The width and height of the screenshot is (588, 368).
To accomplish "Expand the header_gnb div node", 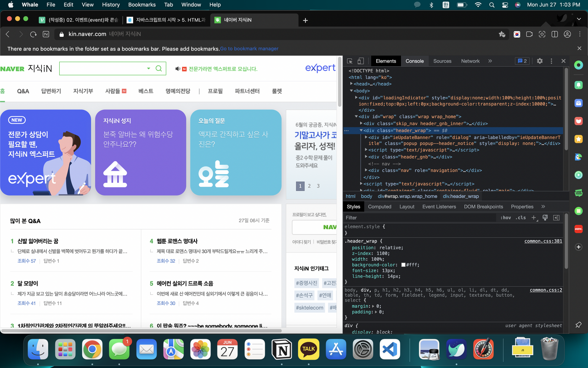I will tap(366, 157).
